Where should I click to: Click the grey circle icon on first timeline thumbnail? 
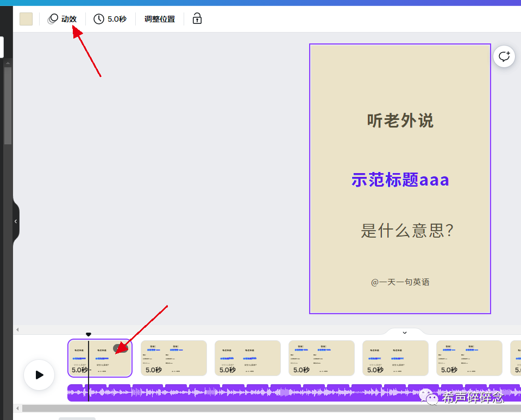pos(121,348)
